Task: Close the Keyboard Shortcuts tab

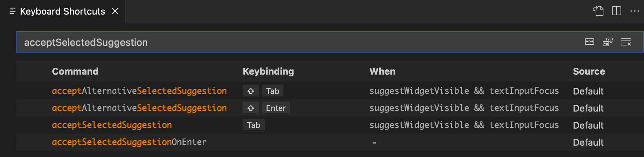Action: (x=115, y=11)
